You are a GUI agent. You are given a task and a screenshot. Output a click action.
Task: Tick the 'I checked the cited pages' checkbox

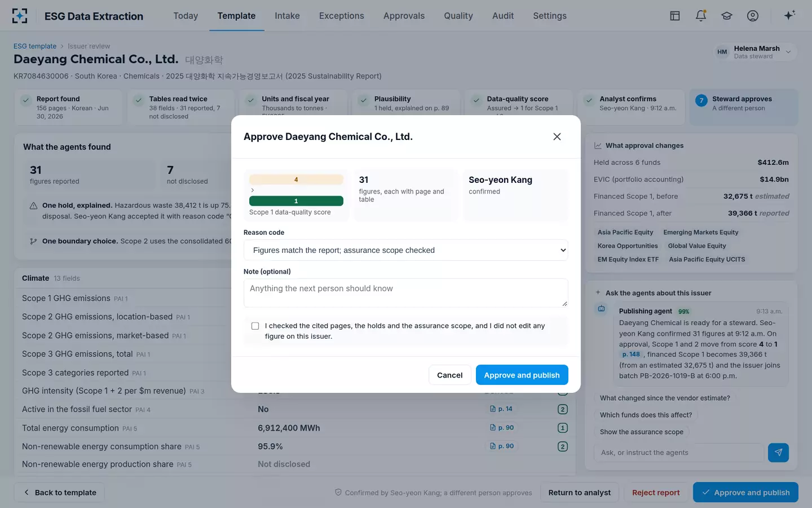[255, 326]
